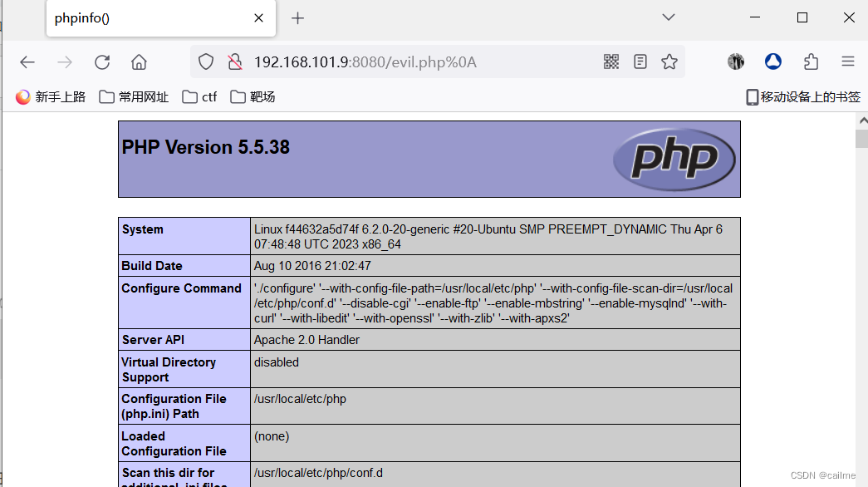Click the PHP Version 5.5.38 heading
The height and width of the screenshot is (487, 868).
pyautogui.click(x=205, y=147)
